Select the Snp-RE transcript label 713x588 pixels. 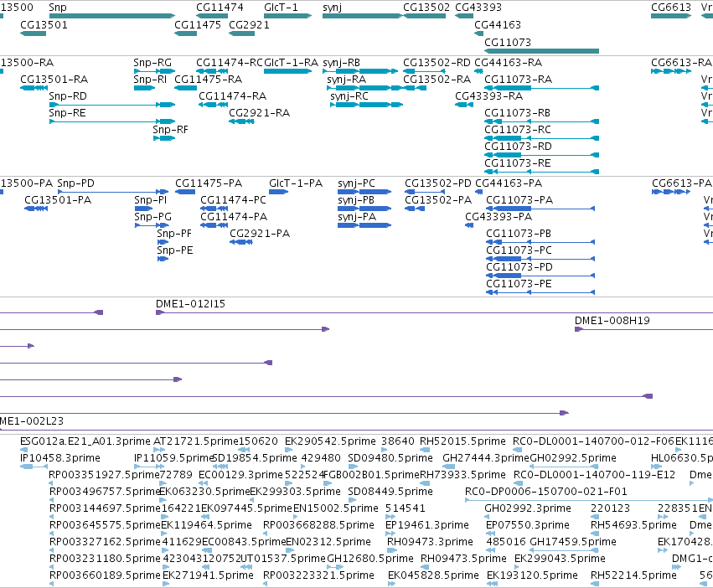(x=67, y=113)
